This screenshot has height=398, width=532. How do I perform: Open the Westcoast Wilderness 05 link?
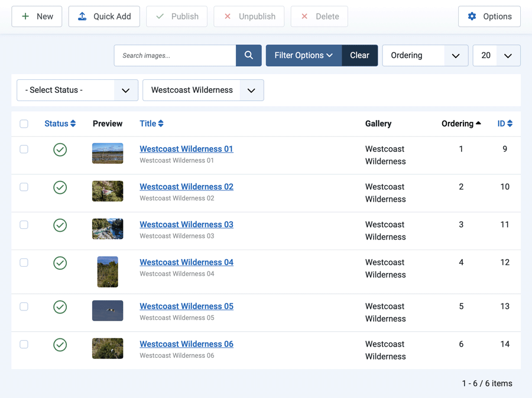click(186, 306)
